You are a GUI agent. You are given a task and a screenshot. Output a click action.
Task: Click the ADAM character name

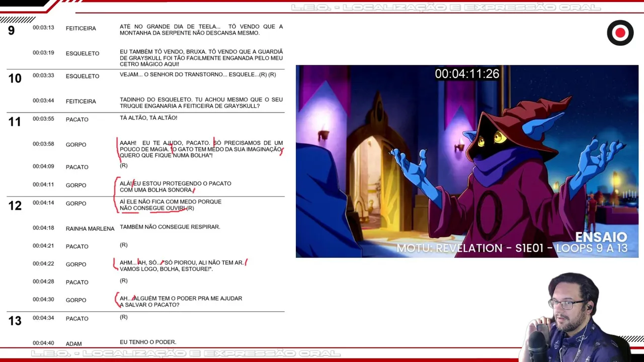click(x=73, y=344)
